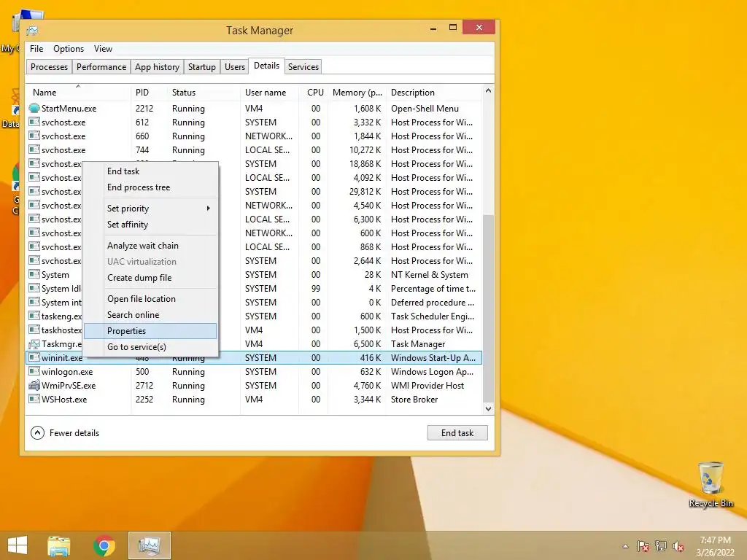Sort by the Description column header
747x560 pixels.
tap(434, 93)
